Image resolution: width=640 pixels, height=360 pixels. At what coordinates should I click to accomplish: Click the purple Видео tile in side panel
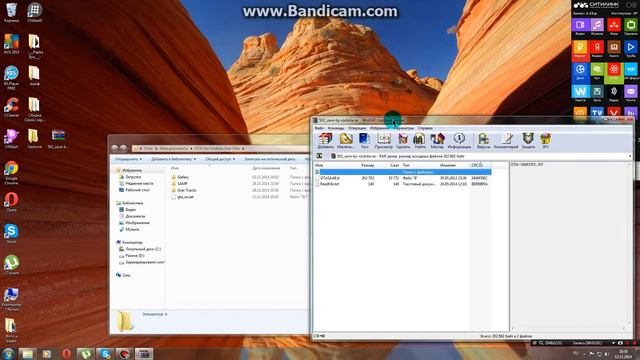click(x=580, y=27)
